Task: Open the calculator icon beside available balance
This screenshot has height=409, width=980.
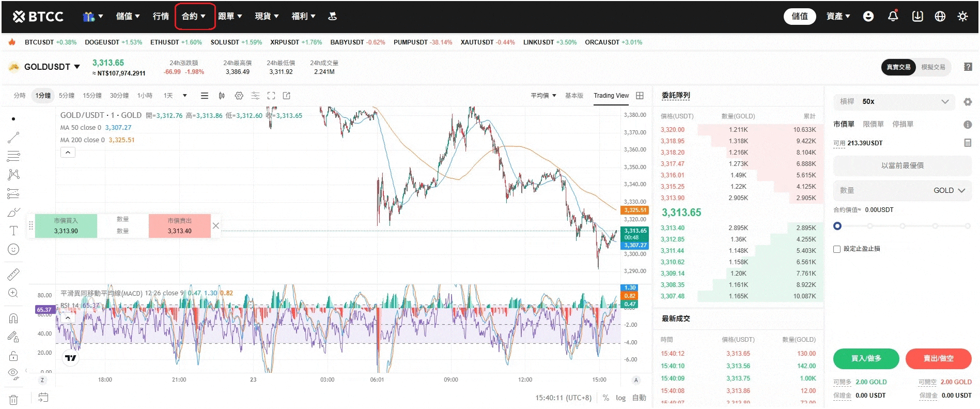Action: point(968,143)
